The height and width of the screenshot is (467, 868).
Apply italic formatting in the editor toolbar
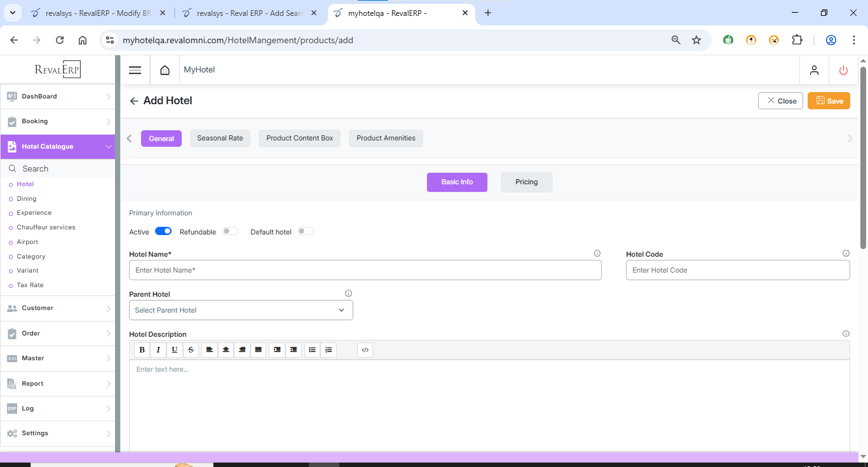158,350
